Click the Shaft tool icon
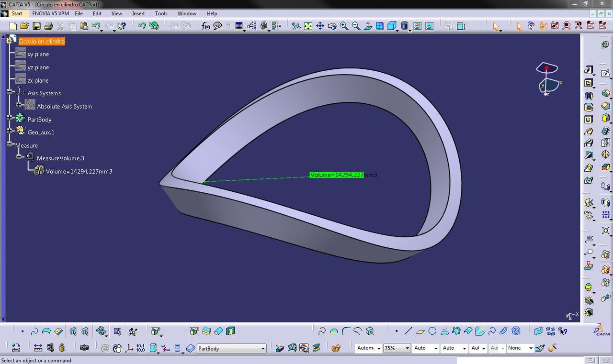The height and width of the screenshot is (364, 613). [x=589, y=95]
